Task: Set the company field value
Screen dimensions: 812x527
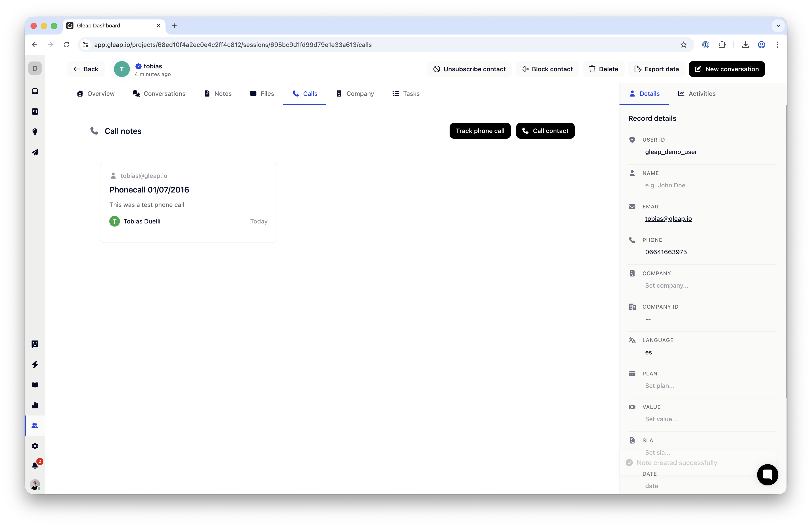Action: 666,285
